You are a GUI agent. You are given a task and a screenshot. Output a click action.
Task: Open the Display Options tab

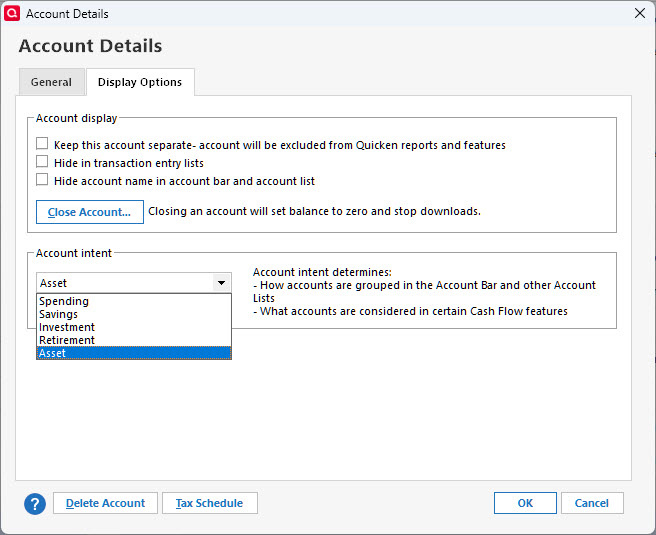140,82
